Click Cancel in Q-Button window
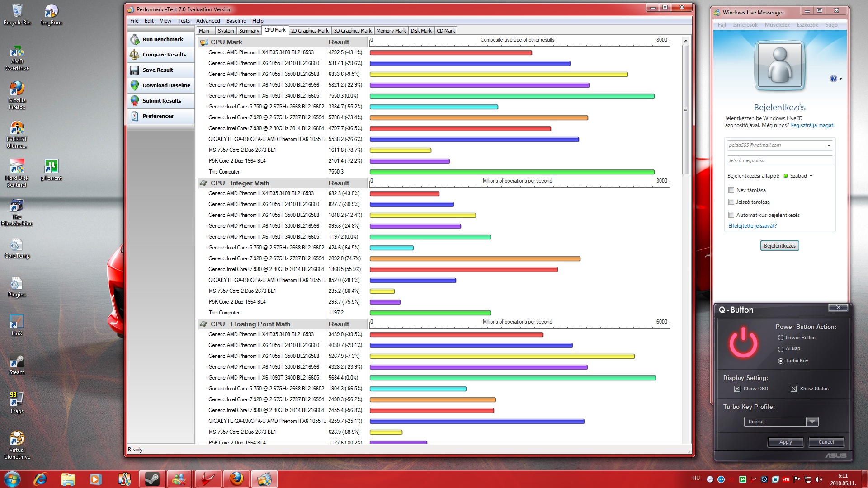This screenshot has width=868, height=488. click(x=826, y=442)
